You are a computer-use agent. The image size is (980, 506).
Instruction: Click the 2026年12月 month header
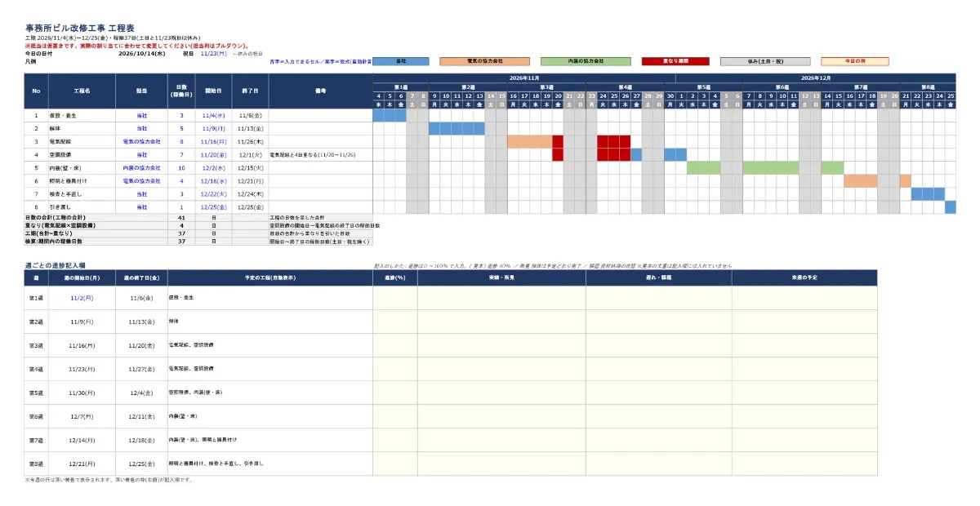click(815, 78)
